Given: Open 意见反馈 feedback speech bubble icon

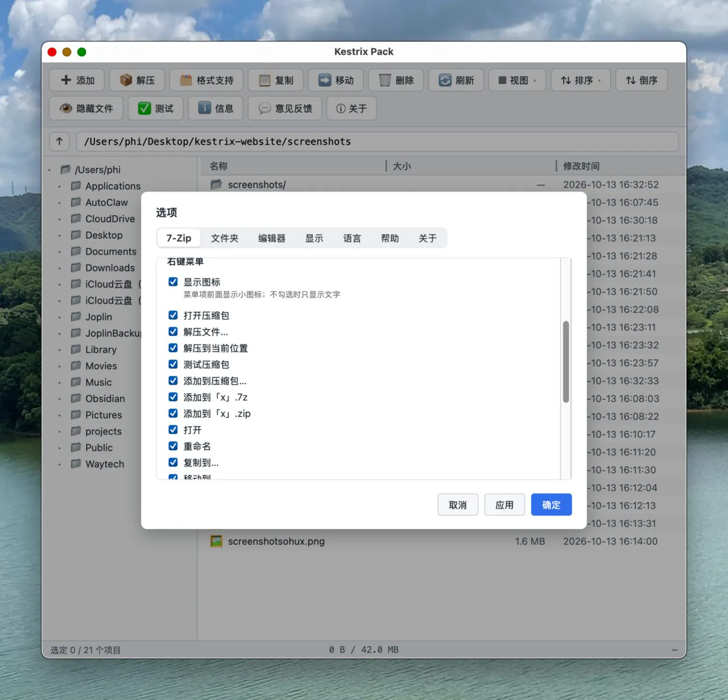Looking at the screenshot, I should click(x=265, y=108).
